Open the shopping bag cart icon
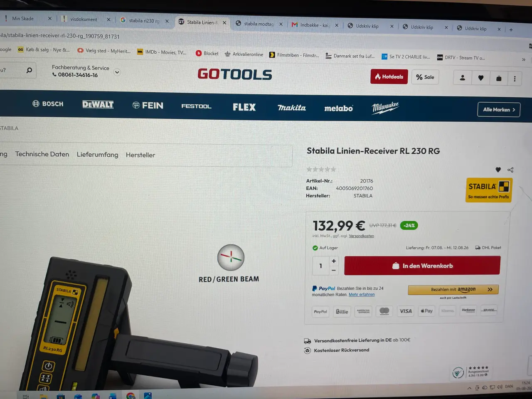 pos(498,78)
